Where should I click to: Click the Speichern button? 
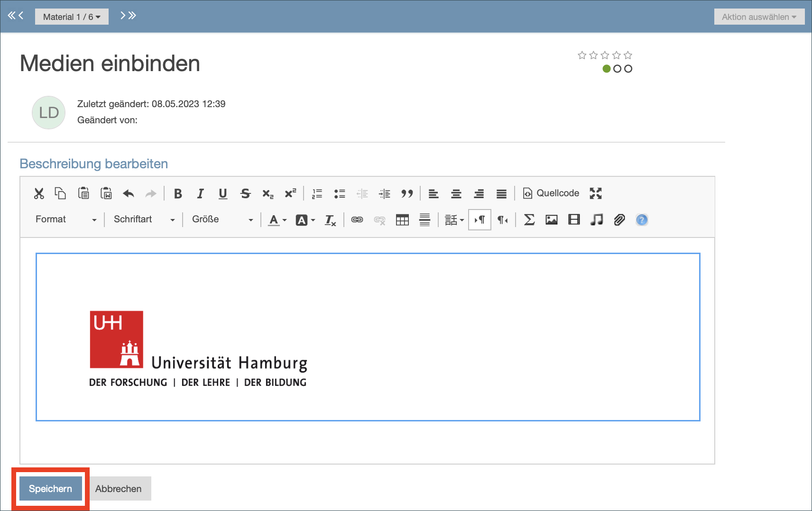tap(50, 489)
